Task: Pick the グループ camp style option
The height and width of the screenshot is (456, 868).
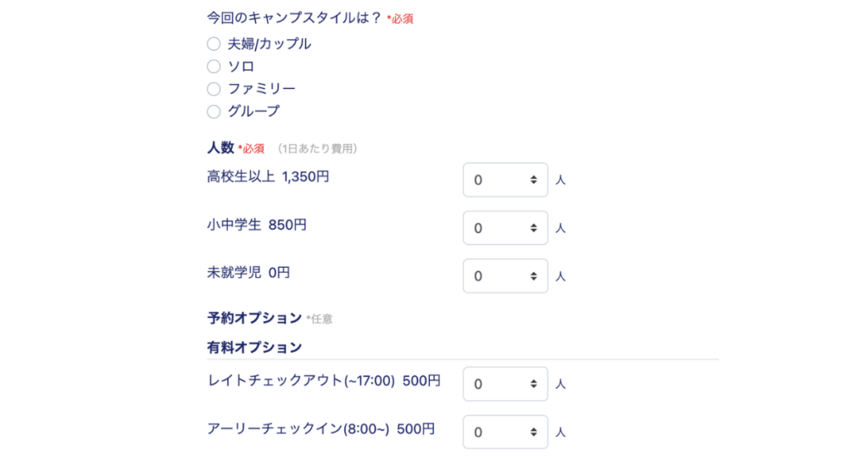Action: 214,111
